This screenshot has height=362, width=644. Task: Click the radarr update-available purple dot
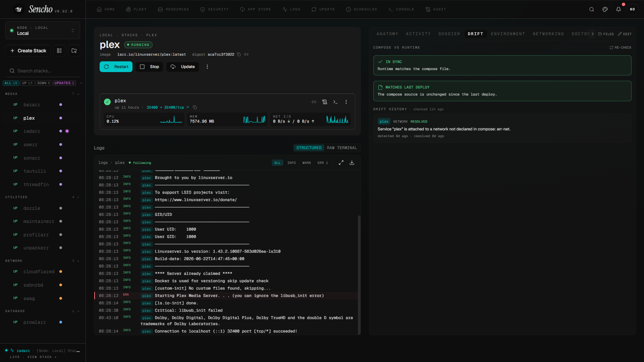(67, 131)
